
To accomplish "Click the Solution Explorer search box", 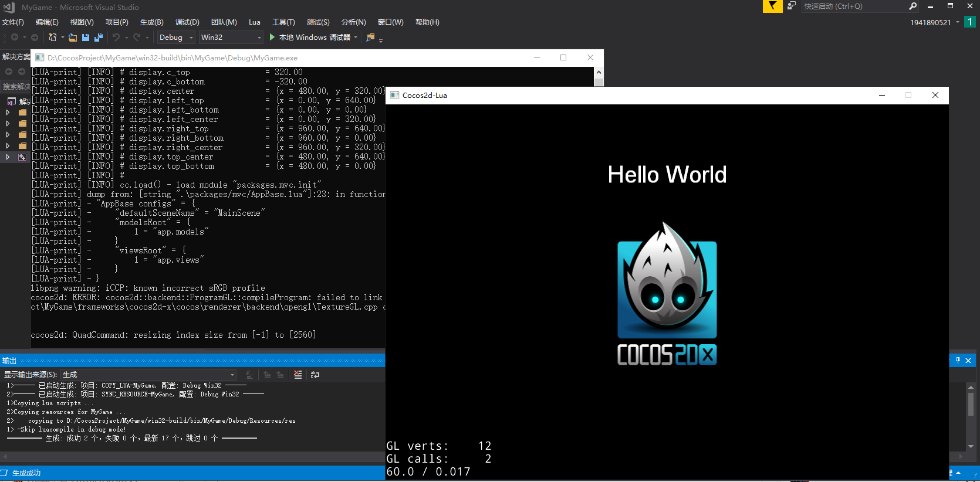I will pyautogui.click(x=15, y=86).
